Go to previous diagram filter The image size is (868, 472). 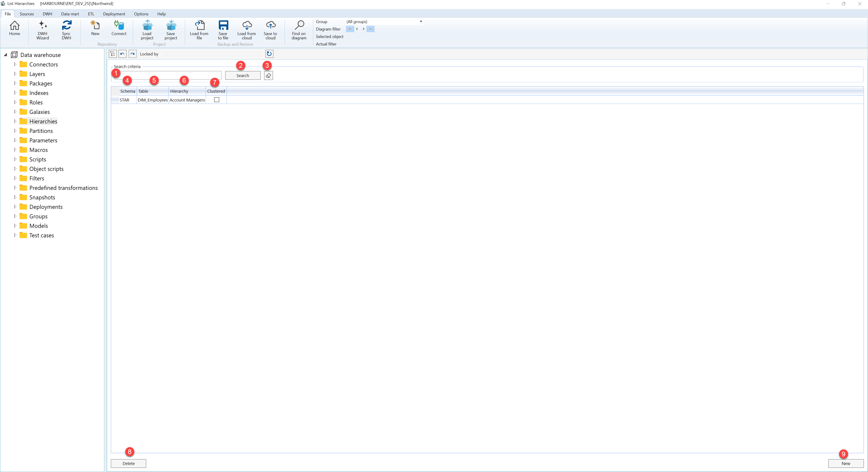point(357,29)
